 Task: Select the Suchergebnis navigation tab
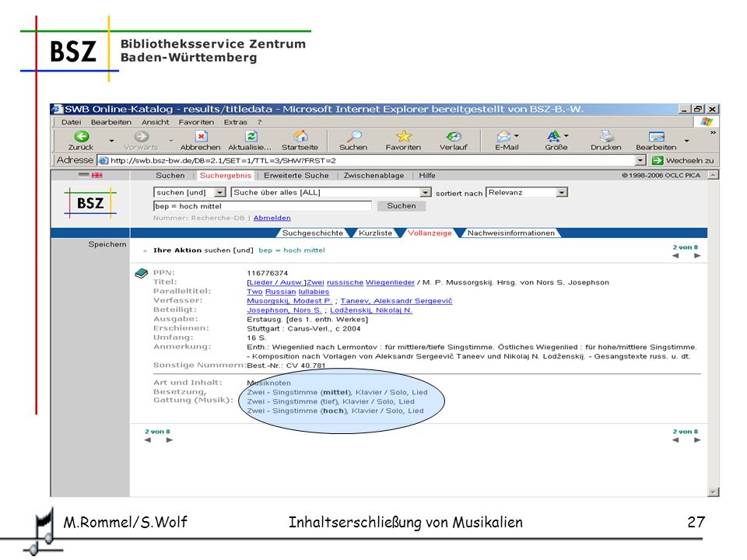click(x=226, y=175)
